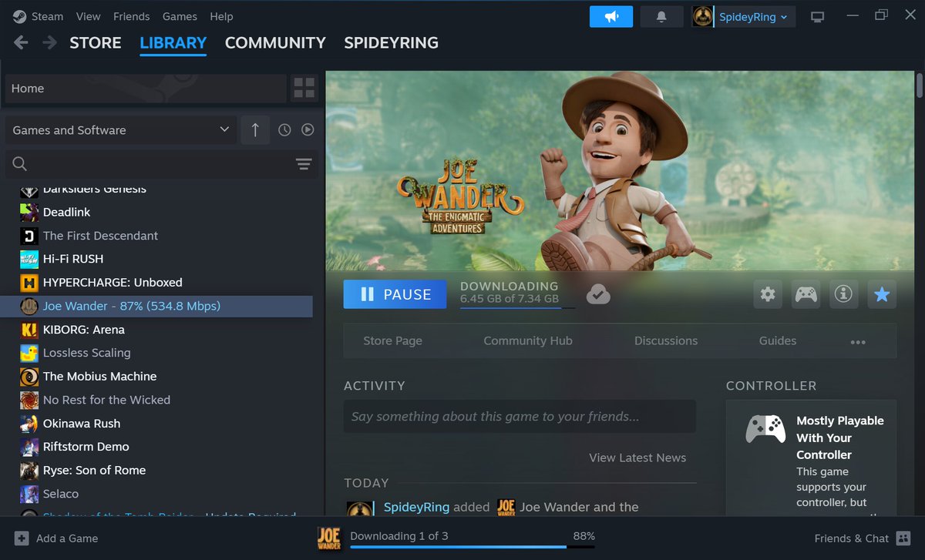
Task: Switch to collections grid view icon
Action: click(304, 89)
